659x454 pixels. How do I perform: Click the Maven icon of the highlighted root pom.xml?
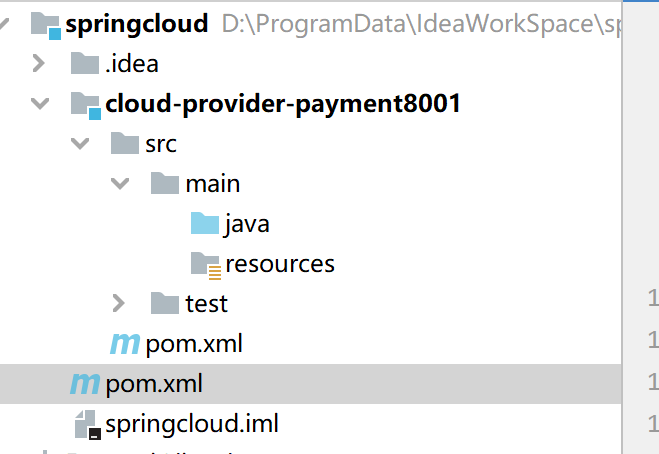coord(85,384)
